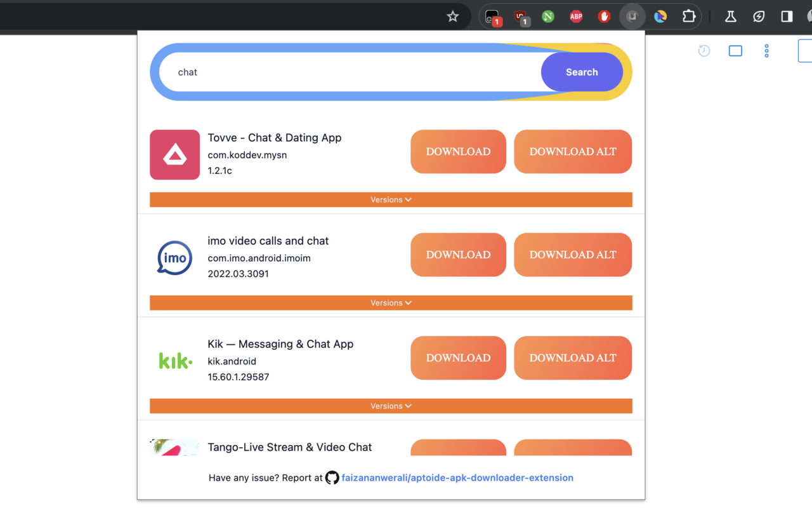Click the Search button

[x=582, y=72]
